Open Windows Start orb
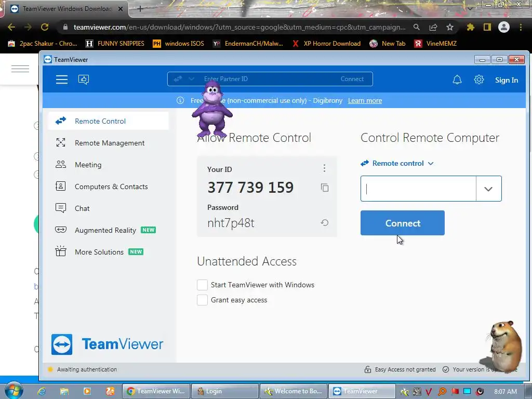 [14, 391]
